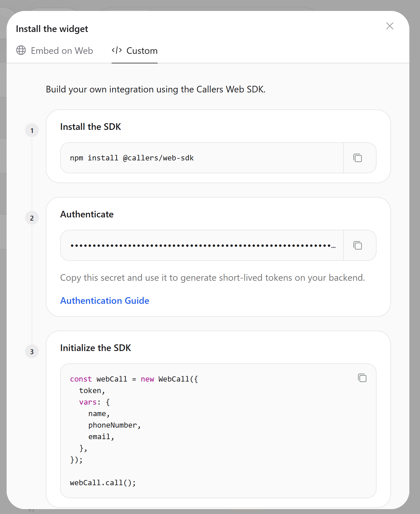Copy the Initialize the SDK code snippet
This screenshot has width=420, height=514.
[362, 378]
